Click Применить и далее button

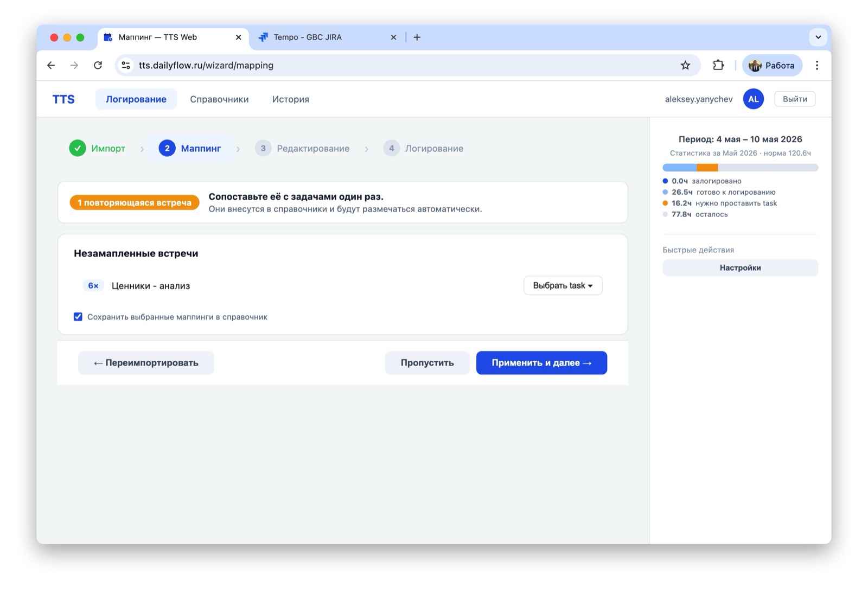click(x=541, y=363)
